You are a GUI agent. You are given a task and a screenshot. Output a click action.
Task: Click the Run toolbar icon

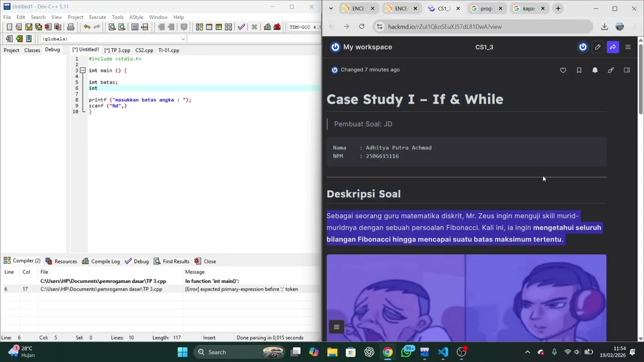[209, 27]
